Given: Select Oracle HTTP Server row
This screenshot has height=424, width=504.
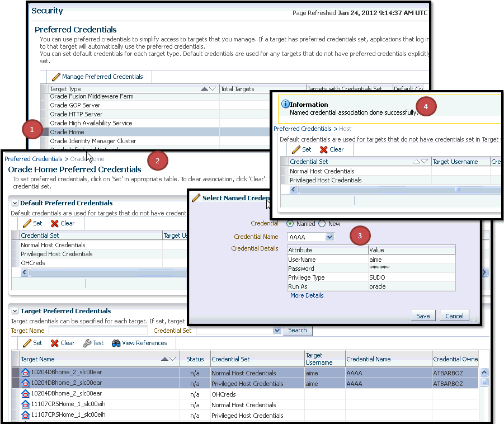Looking at the screenshot, I should click(156, 114).
